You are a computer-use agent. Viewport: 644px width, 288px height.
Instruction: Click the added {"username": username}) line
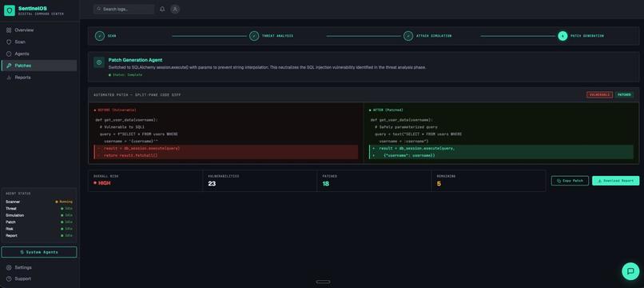[501, 155]
